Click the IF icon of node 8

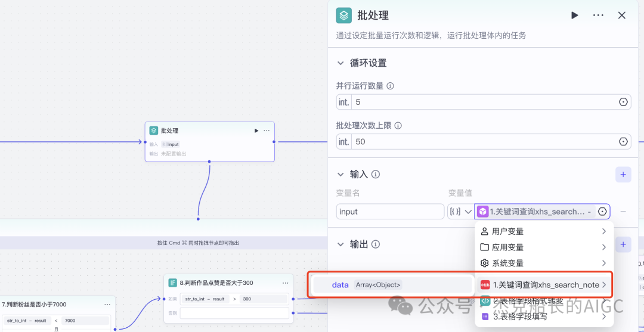[x=172, y=283]
